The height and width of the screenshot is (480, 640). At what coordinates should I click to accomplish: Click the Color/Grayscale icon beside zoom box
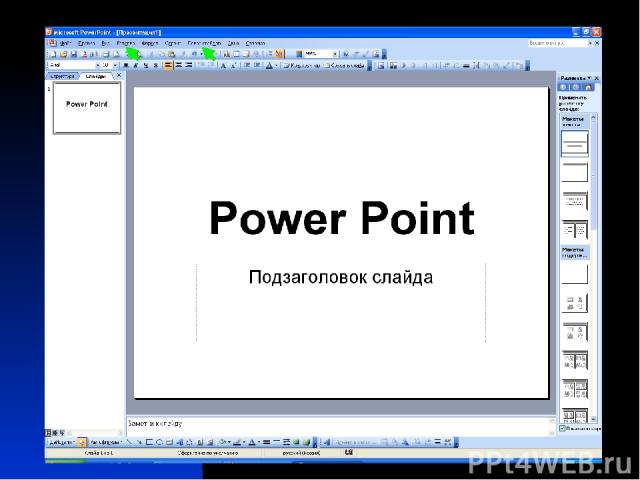coord(299,54)
